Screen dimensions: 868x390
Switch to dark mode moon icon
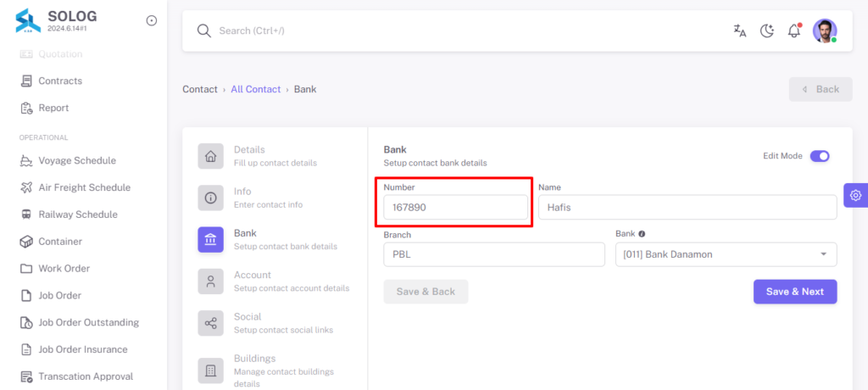pyautogui.click(x=766, y=31)
